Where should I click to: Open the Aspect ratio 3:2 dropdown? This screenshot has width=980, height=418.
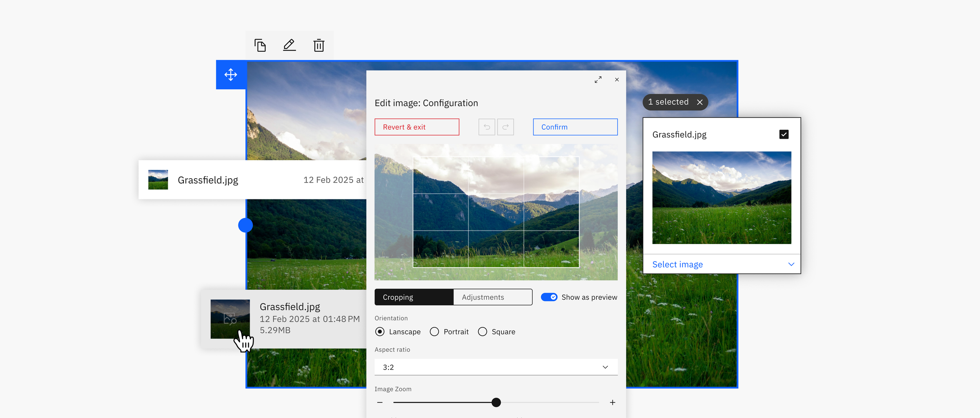496,367
